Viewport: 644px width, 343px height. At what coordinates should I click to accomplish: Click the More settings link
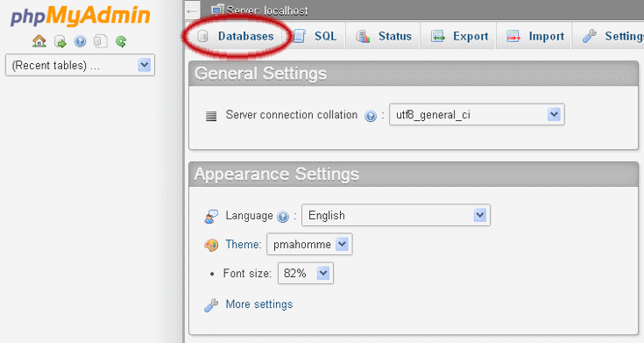pos(259,304)
